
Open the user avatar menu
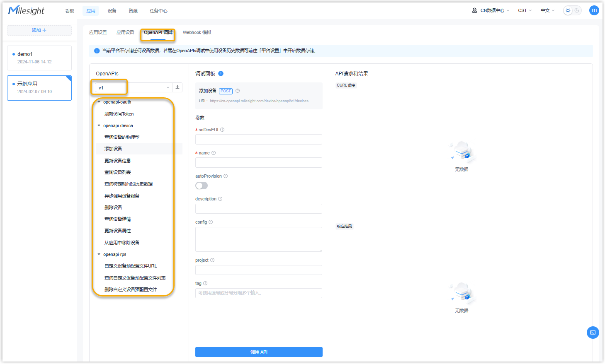coord(594,10)
